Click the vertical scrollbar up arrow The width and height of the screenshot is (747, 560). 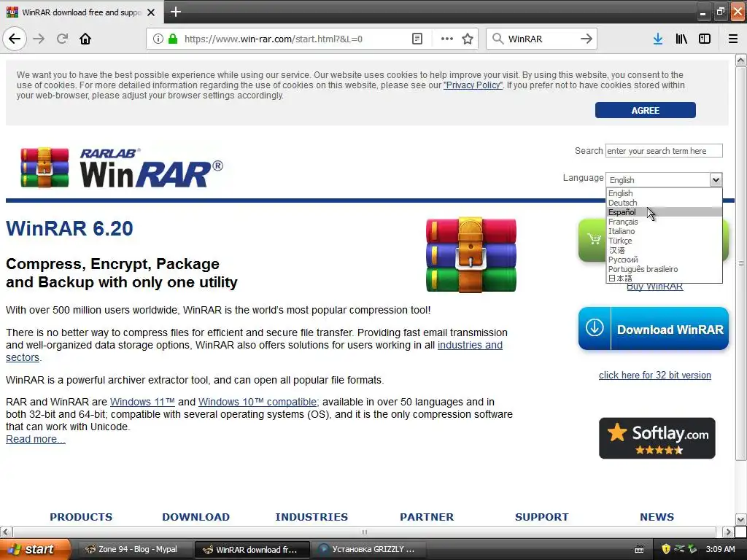click(740, 60)
